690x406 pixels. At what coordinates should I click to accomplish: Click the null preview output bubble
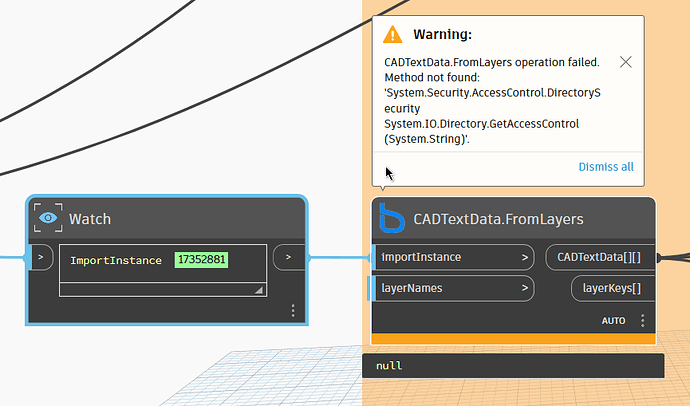tap(513, 366)
